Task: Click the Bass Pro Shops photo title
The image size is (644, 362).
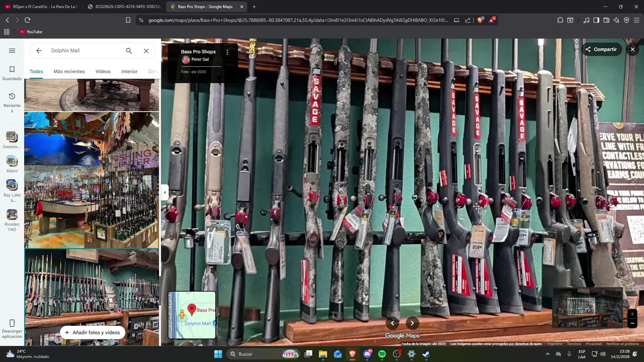Action: pyautogui.click(x=198, y=52)
